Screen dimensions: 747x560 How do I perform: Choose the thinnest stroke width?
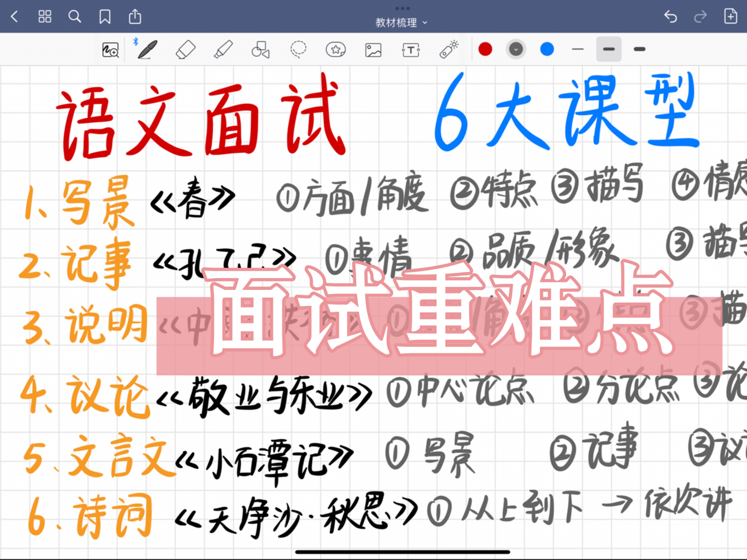pyautogui.click(x=578, y=49)
